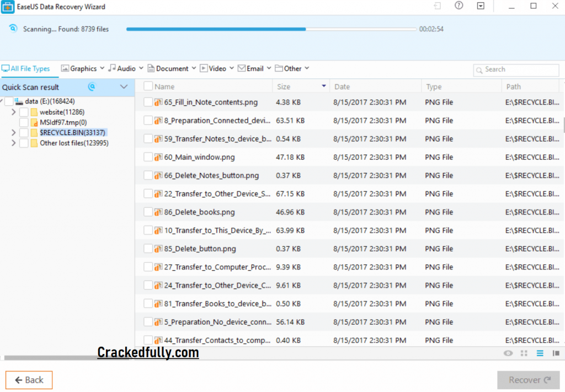The image size is (565, 392).
Task: Open the Email filter dropdown arrow
Action: 269,68
